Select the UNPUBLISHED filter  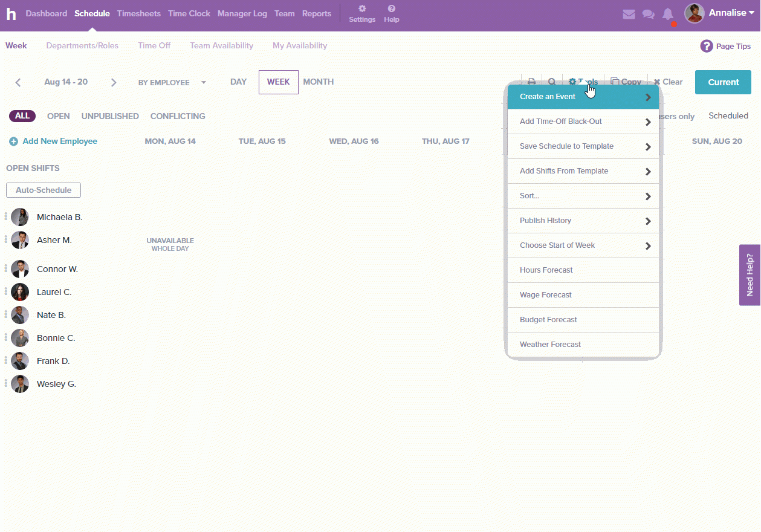(110, 116)
